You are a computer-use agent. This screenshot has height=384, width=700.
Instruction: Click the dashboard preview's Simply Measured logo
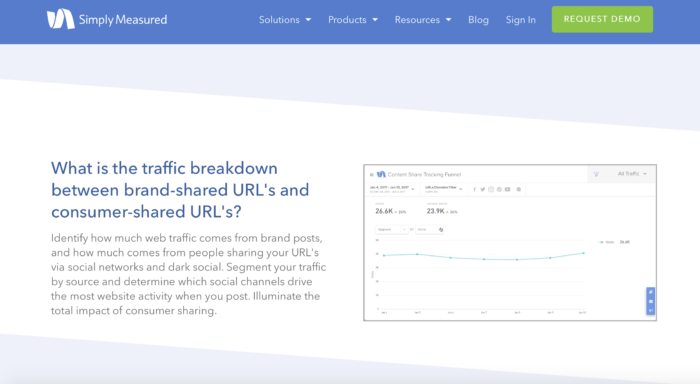point(381,174)
